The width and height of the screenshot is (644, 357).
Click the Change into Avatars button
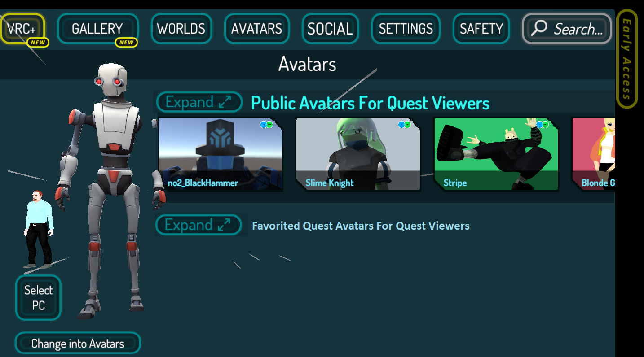click(78, 344)
